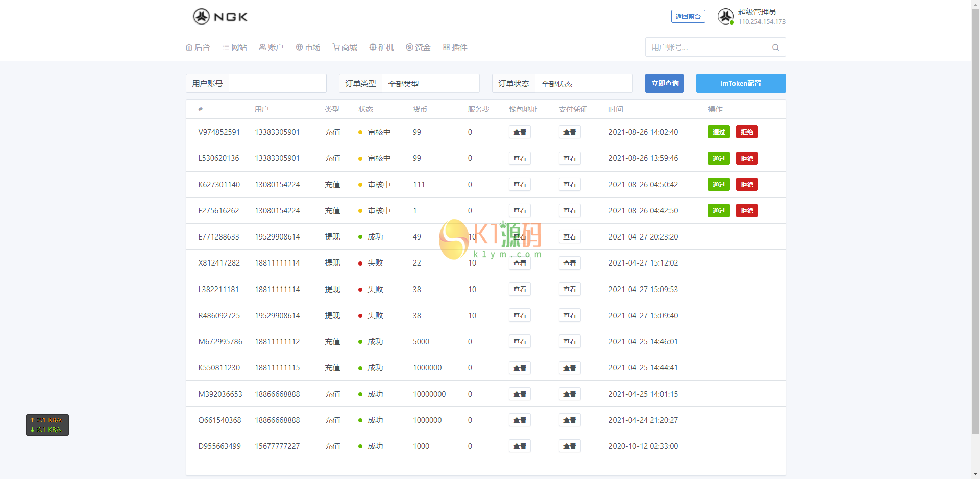Expand the 订单类型 dropdown
Screen dimensions: 980x479
pyautogui.click(x=430, y=84)
